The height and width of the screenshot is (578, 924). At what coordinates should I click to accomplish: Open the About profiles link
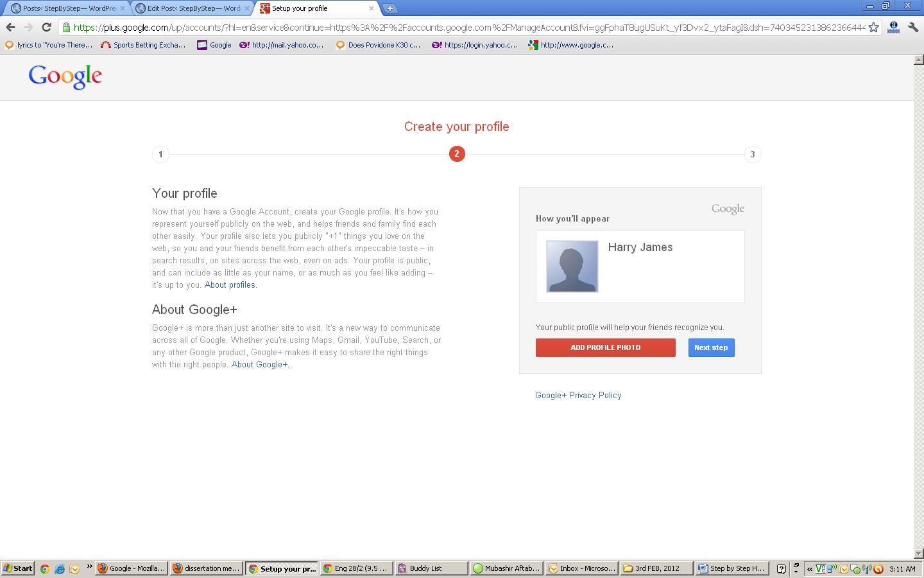[230, 285]
